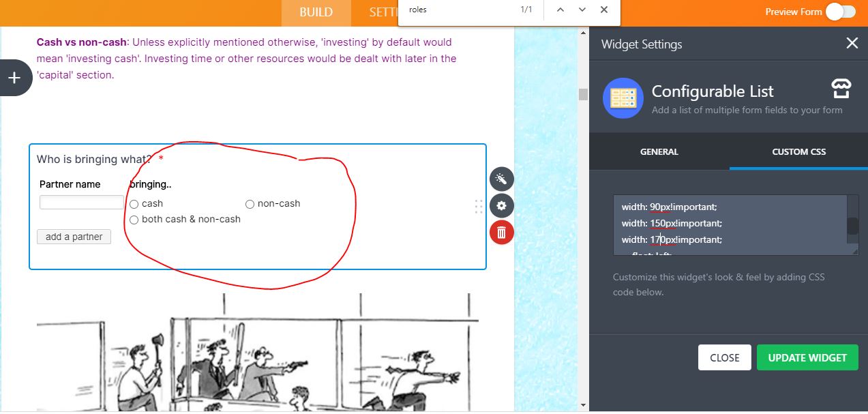Image resolution: width=868 pixels, height=414 pixels.
Task: Open the wand widget settings icon
Action: tap(501, 179)
